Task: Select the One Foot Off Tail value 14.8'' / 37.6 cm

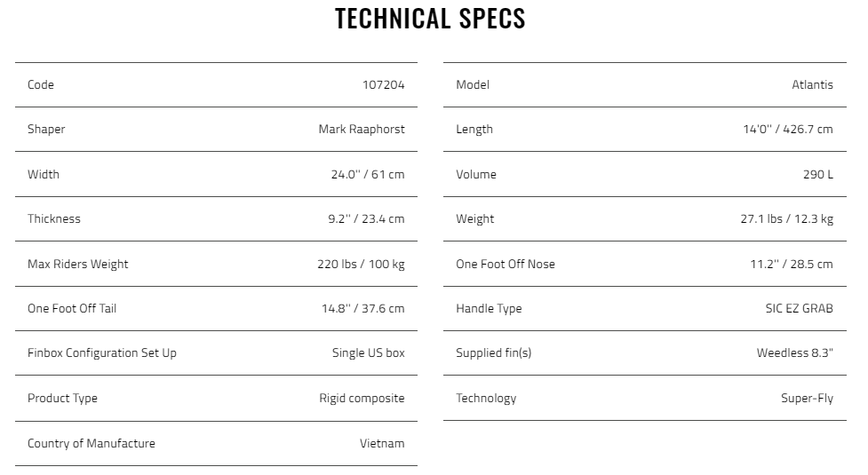Action: [363, 308]
